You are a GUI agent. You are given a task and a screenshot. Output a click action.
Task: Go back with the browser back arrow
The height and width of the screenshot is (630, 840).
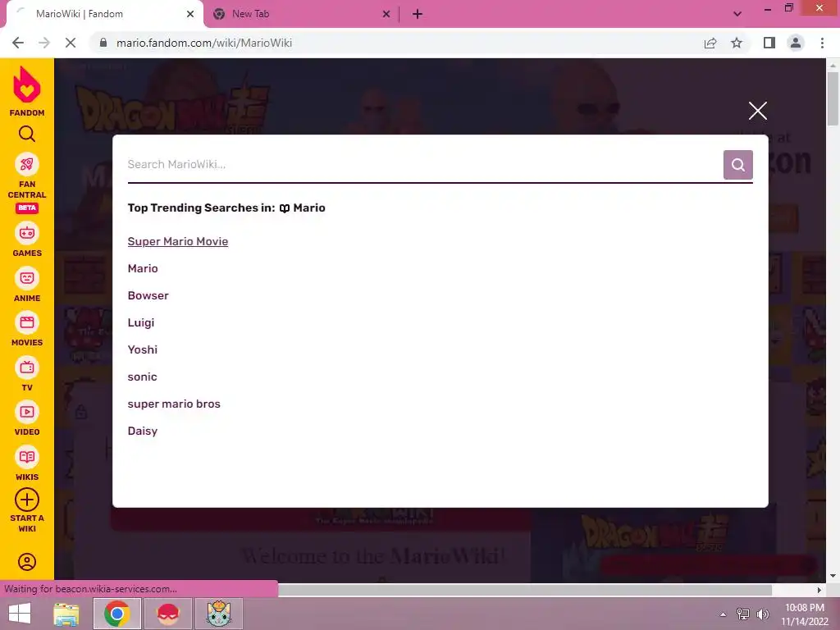coord(18,43)
